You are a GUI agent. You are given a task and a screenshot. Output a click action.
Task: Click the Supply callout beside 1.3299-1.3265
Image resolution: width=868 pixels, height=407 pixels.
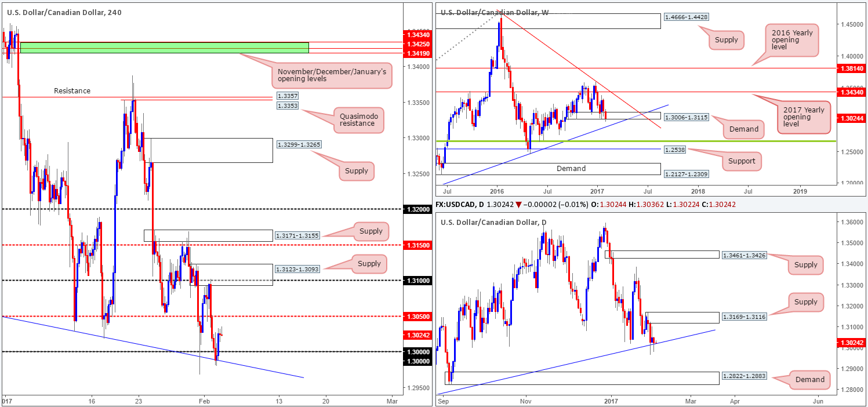coord(357,170)
